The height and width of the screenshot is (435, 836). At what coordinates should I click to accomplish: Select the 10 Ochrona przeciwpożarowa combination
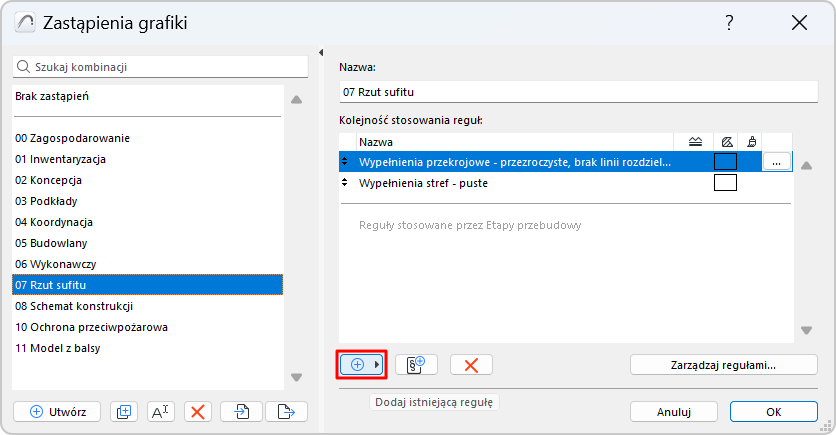91,327
